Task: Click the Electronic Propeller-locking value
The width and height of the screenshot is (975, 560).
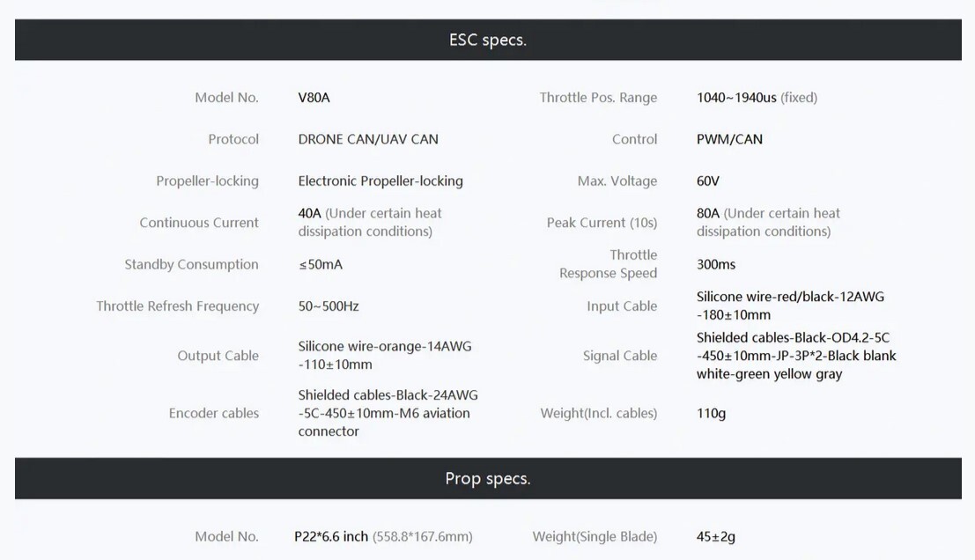Action: 380,181
